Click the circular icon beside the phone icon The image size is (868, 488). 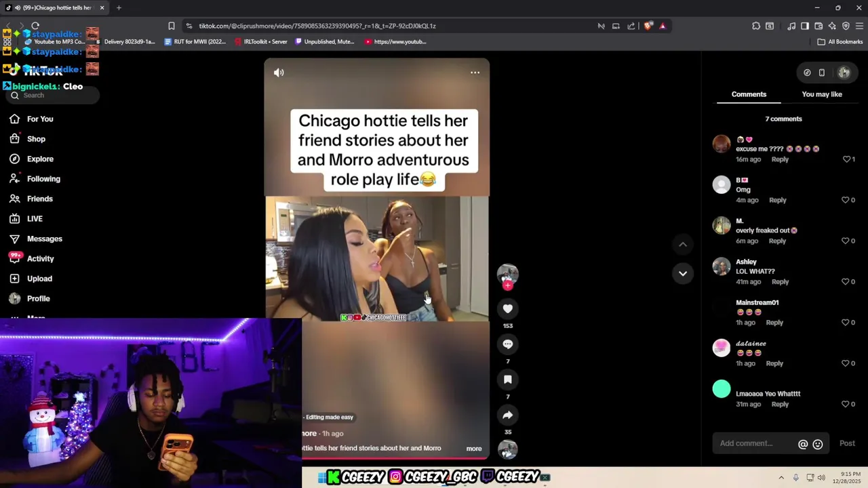click(807, 73)
